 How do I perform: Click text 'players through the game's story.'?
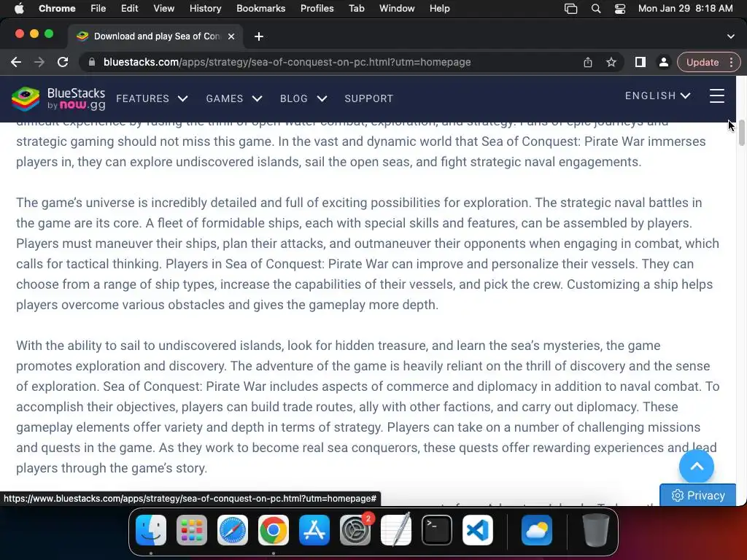(112, 468)
